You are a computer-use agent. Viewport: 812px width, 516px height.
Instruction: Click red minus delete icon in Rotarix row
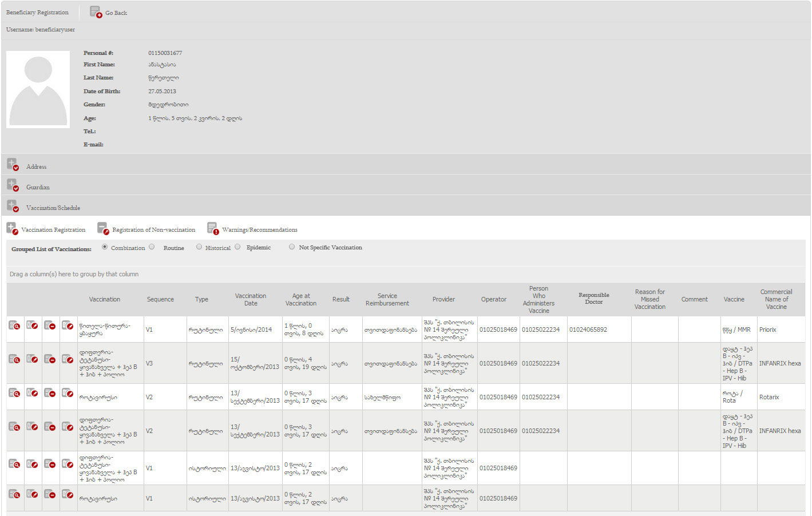coord(50,393)
